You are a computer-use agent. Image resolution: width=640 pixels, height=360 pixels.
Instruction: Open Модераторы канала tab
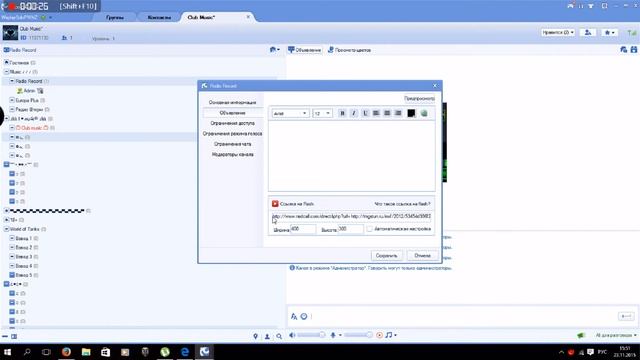coord(232,154)
